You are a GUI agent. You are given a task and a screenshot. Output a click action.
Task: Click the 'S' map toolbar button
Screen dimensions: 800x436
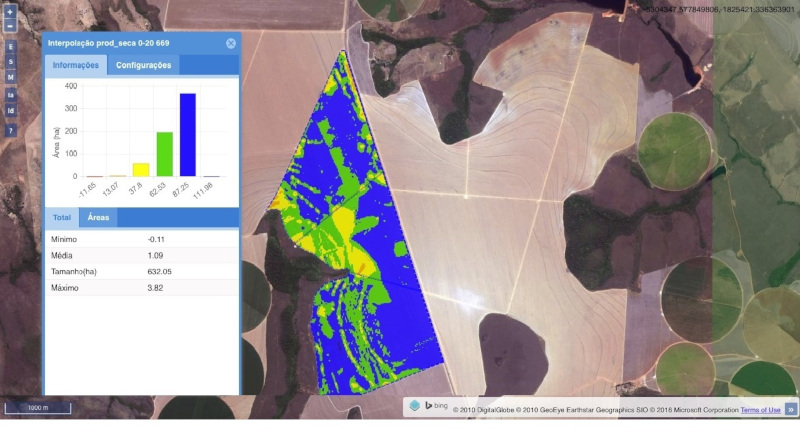10,62
